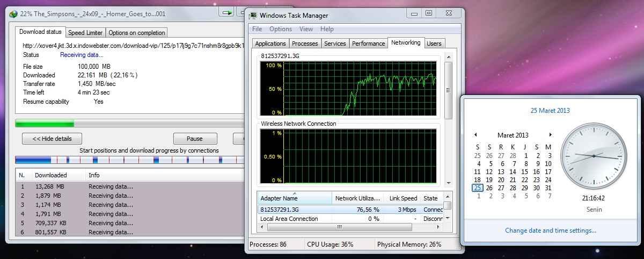This screenshot has width=644, height=259.
Task: Select adapter row 812537291.3G
Action: 350,210
